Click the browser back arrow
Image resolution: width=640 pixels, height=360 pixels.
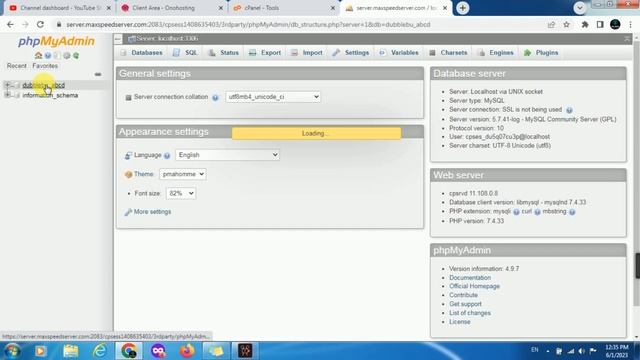point(10,24)
